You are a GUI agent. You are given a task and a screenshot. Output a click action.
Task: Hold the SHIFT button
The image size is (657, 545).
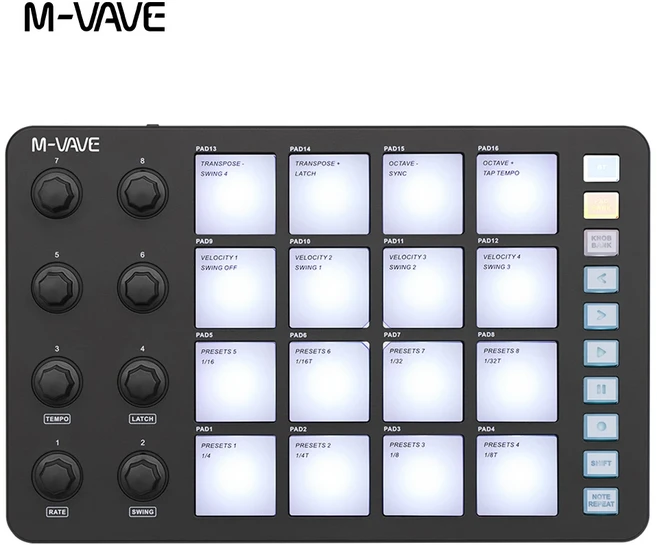(601, 464)
